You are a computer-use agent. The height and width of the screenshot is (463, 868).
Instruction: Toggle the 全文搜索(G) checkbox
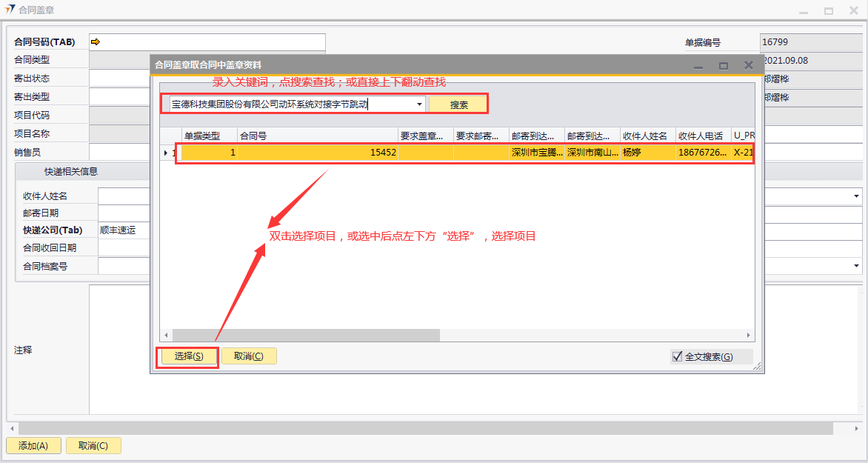[x=677, y=356]
